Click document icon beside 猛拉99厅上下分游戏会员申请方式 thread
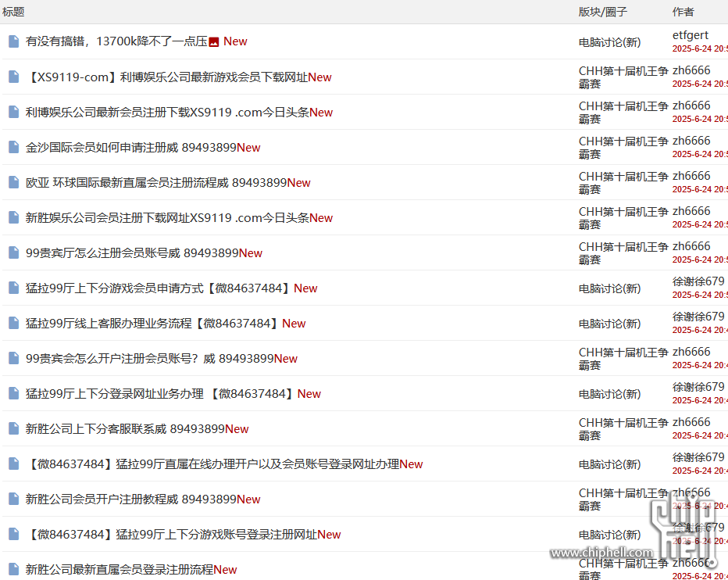The width and height of the screenshot is (728, 580). pos(14,288)
